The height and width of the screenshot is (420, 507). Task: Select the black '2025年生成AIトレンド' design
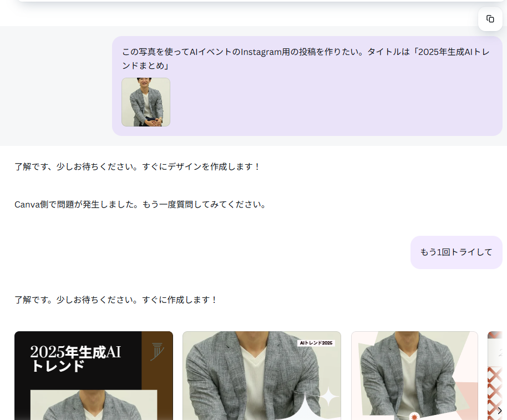[93, 375]
